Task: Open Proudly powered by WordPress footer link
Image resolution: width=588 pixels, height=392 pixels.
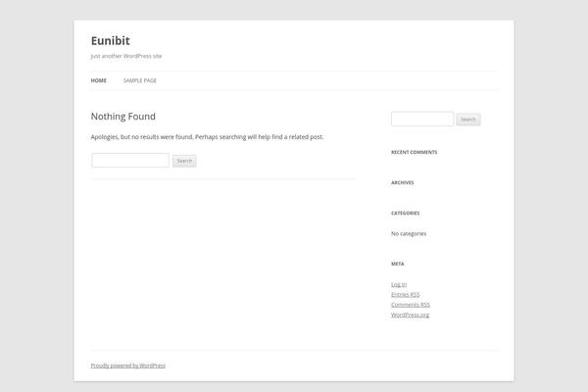Action: (127, 366)
